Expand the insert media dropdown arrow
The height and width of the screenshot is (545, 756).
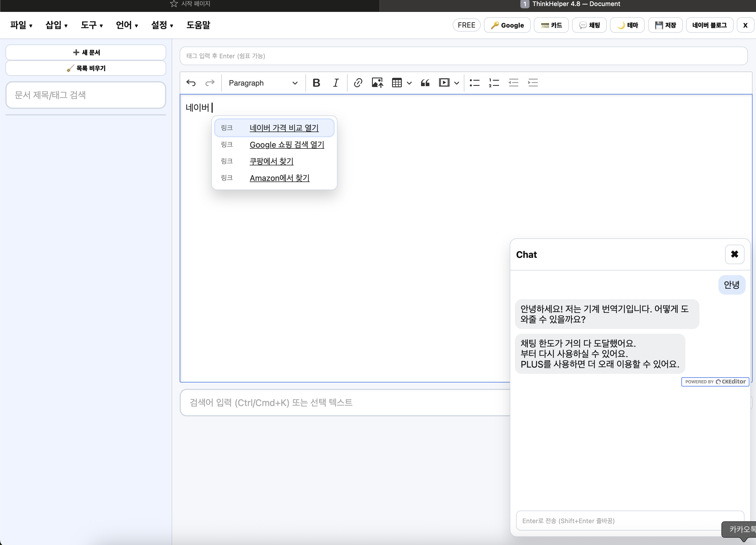pyautogui.click(x=457, y=83)
